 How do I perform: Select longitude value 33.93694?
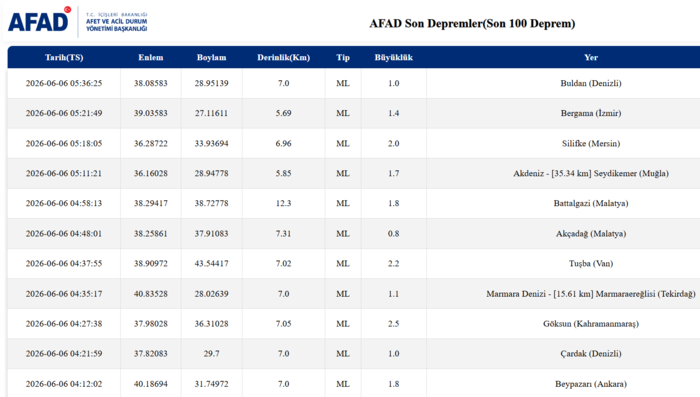[x=211, y=143]
